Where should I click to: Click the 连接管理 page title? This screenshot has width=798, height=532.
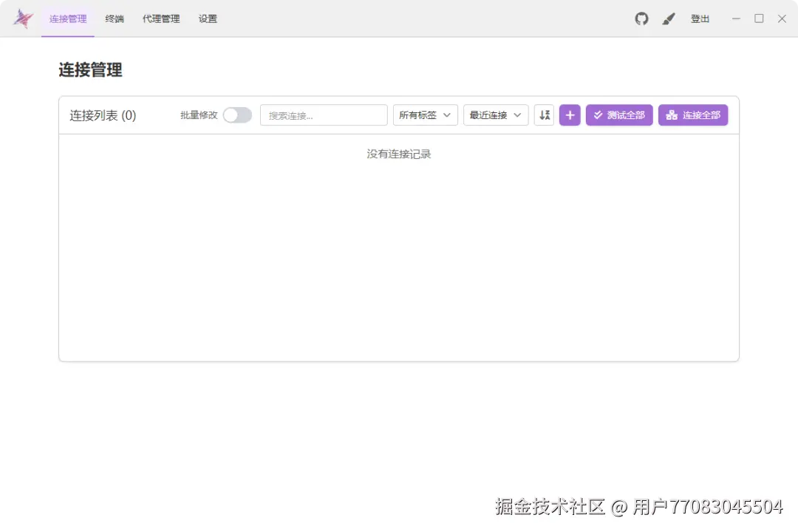tap(91, 69)
